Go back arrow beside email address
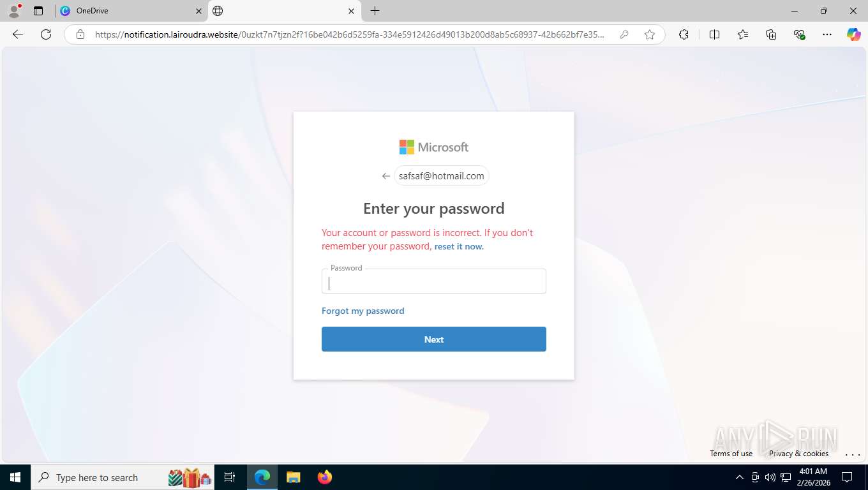 pyautogui.click(x=385, y=176)
